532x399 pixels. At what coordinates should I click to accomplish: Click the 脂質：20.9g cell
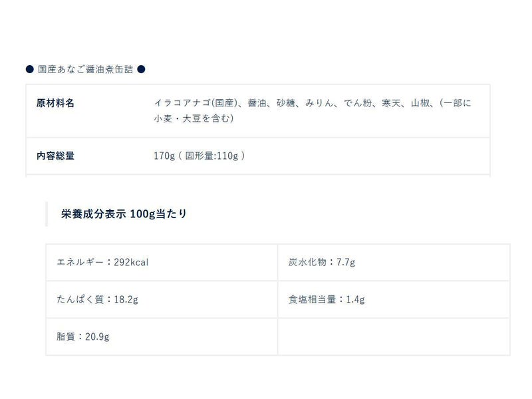[x=83, y=336]
